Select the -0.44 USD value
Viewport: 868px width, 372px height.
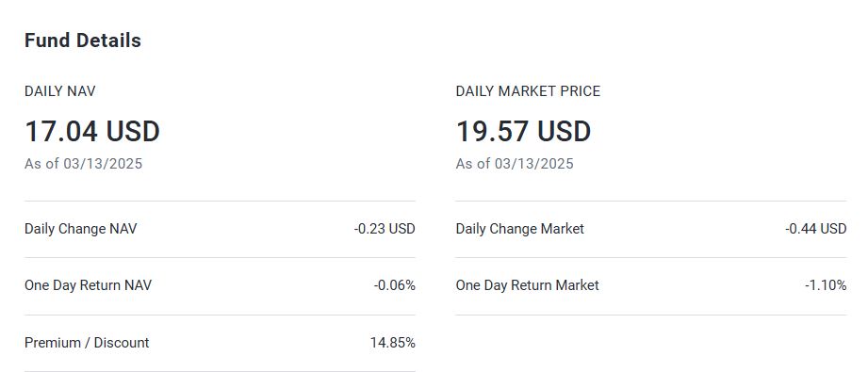coord(815,229)
